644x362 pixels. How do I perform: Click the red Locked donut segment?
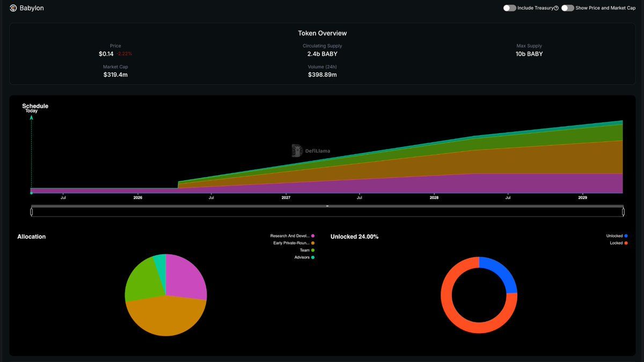[456, 316]
